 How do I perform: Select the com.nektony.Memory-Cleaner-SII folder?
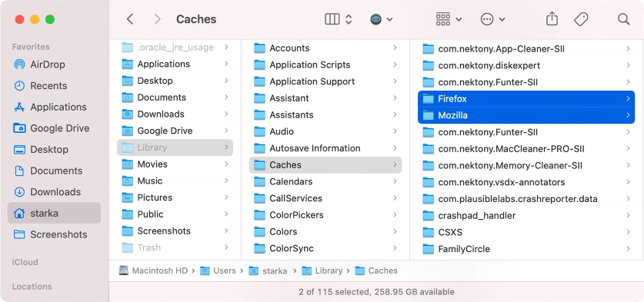point(526,166)
